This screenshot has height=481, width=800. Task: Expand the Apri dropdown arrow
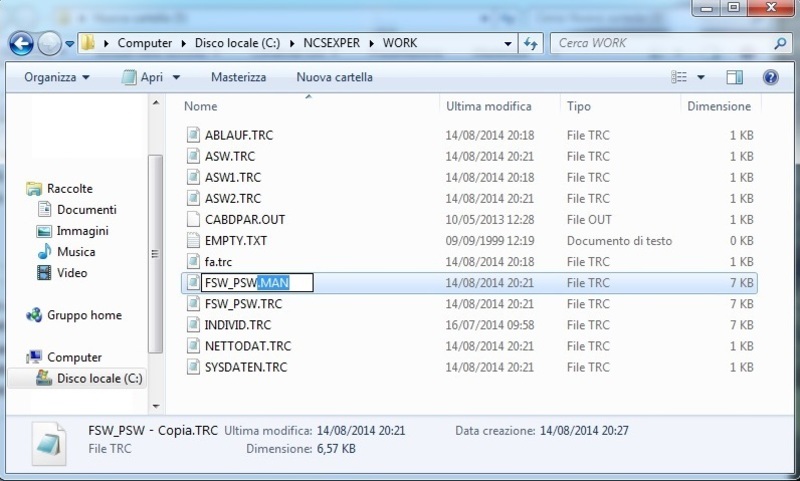176,77
